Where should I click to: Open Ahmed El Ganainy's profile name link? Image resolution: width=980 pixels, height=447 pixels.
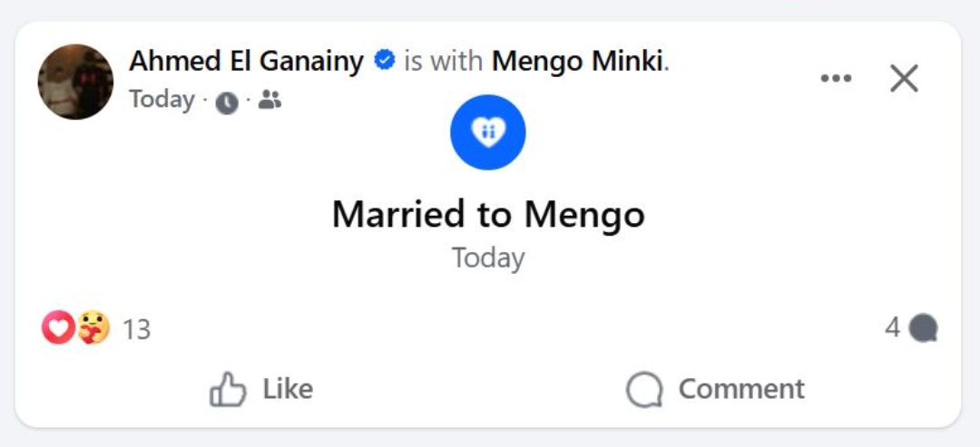[x=246, y=62]
